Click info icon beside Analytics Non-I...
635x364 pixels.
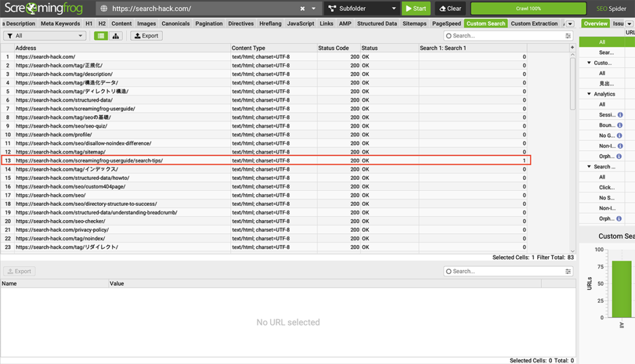click(x=620, y=146)
